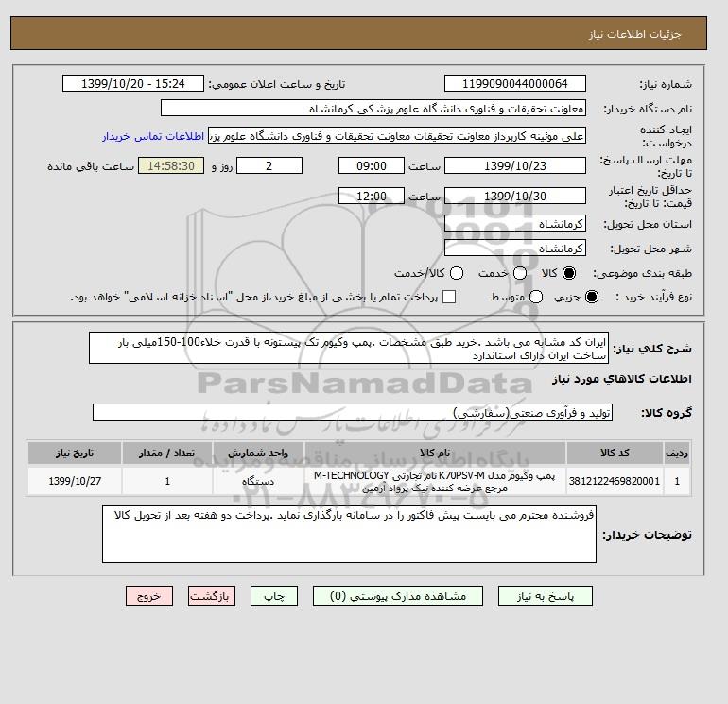Click the شرح کلی نیاز description text box
The width and height of the screenshot is (728, 704).
coord(349,348)
